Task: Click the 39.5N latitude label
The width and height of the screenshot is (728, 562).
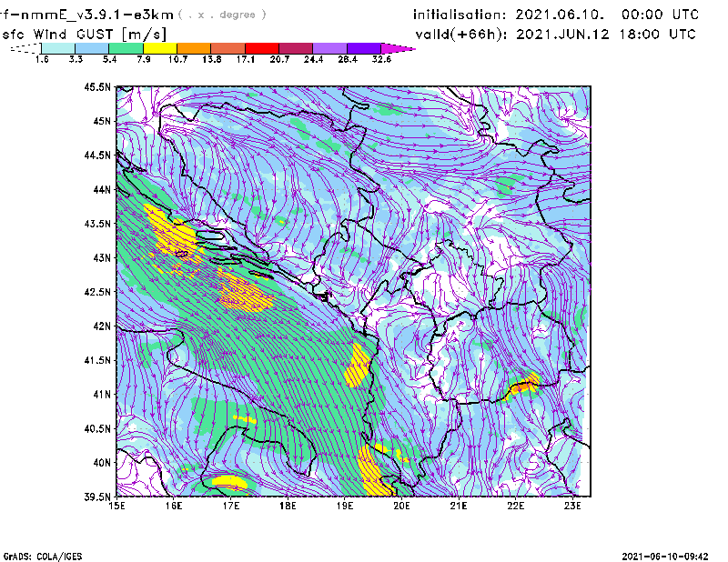Action: (x=97, y=497)
